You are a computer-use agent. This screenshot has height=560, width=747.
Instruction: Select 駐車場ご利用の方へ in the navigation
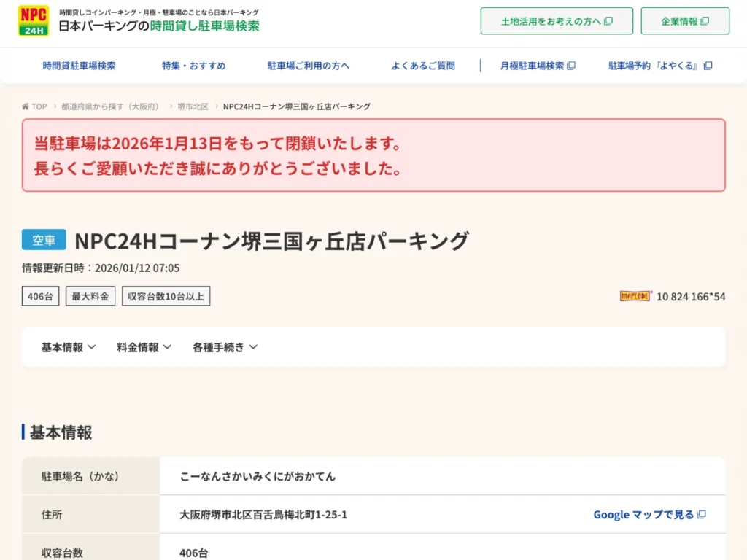[308, 65]
